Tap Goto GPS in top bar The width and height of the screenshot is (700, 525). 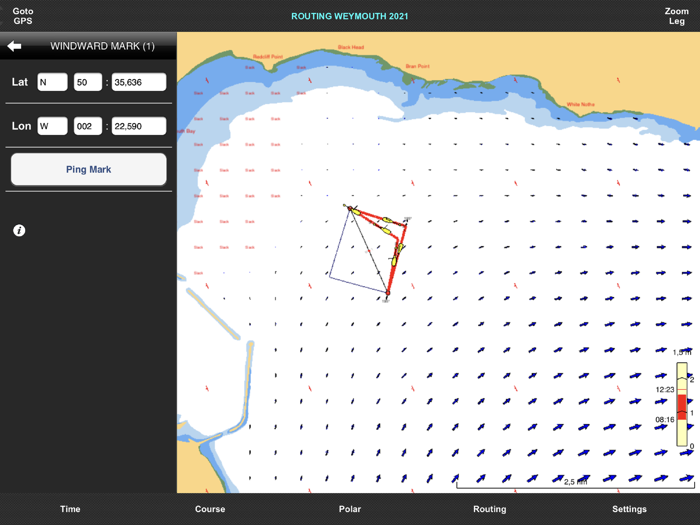tap(22, 16)
